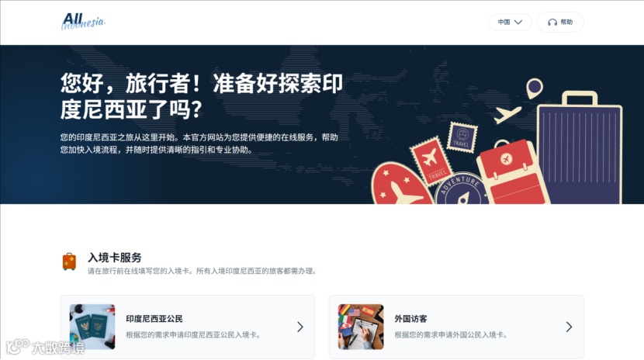Click the Indonesian passports thumbnail image
644x360 pixels.
(x=92, y=327)
